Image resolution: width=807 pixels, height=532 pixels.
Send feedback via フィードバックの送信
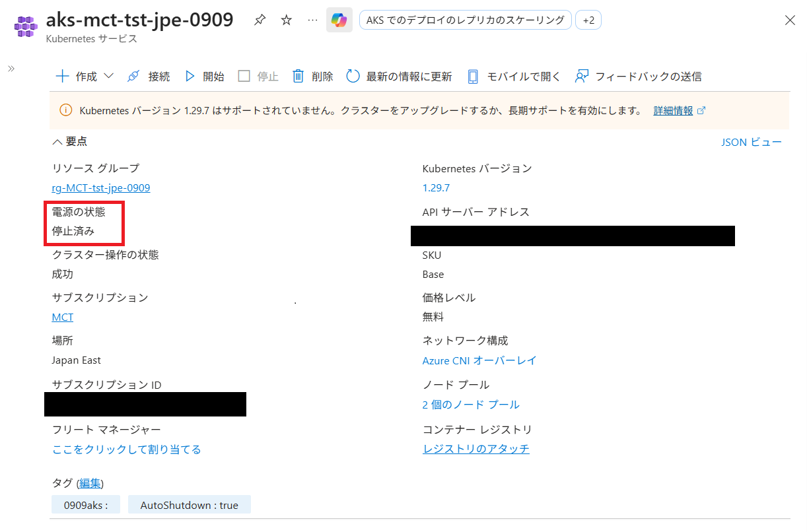[638, 77]
